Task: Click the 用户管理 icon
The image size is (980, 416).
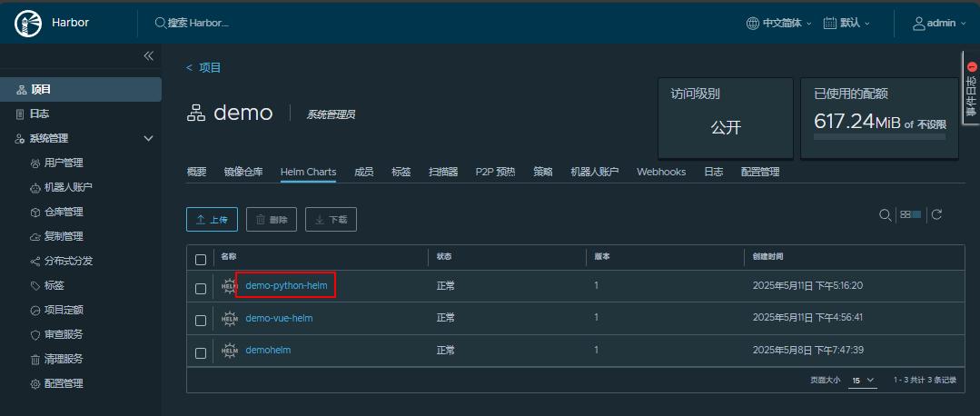Action: (35, 163)
